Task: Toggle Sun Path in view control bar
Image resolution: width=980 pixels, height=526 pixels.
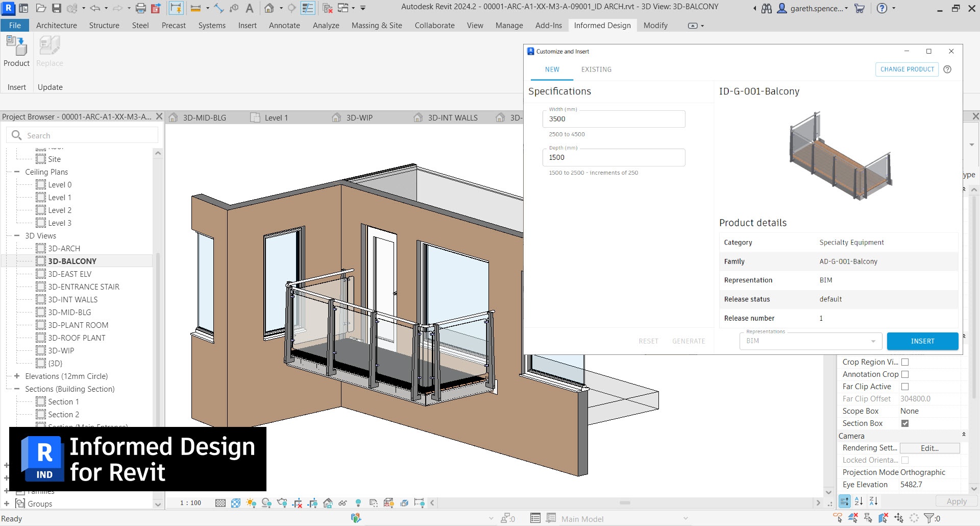Action: (x=251, y=503)
